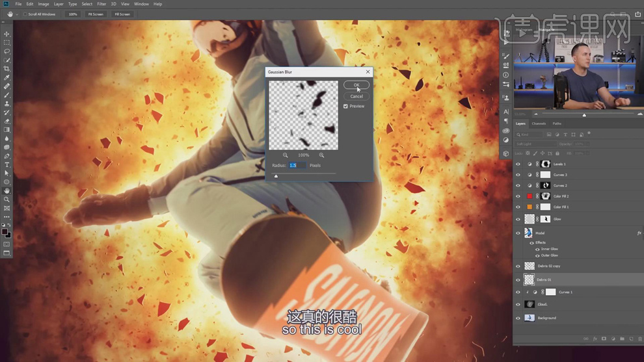Click the Gaussian Blur preview area
Image resolution: width=644 pixels, height=362 pixels.
pyautogui.click(x=304, y=115)
